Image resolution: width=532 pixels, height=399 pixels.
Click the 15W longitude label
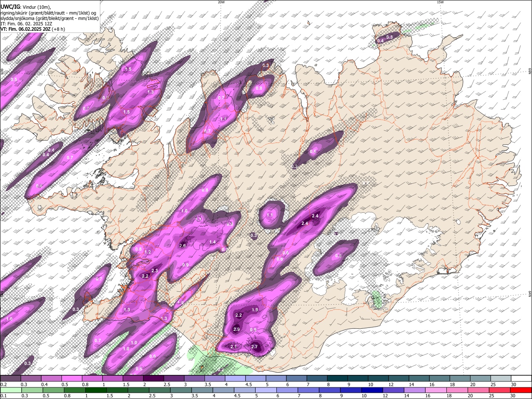click(x=440, y=2)
